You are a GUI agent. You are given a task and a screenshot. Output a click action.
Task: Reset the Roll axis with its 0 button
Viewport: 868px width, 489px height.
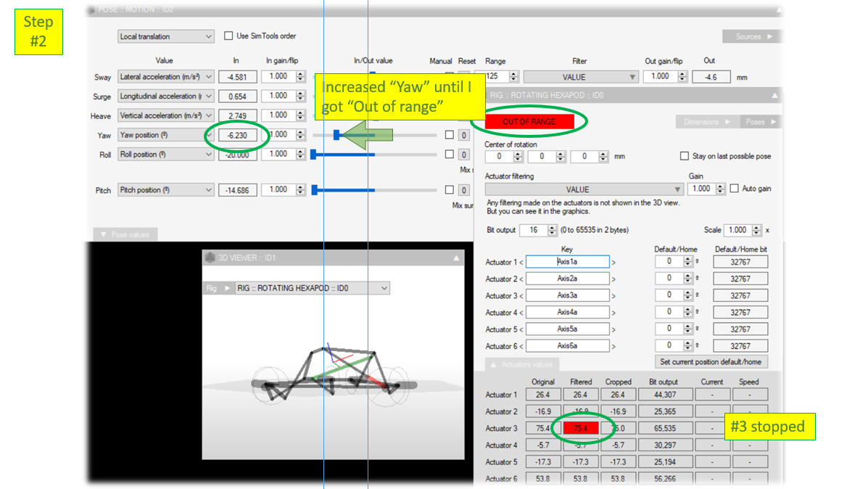click(x=463, y=155)
